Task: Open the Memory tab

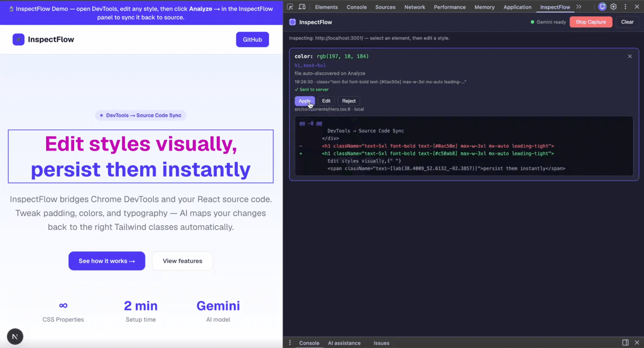Action: [485, 7]
